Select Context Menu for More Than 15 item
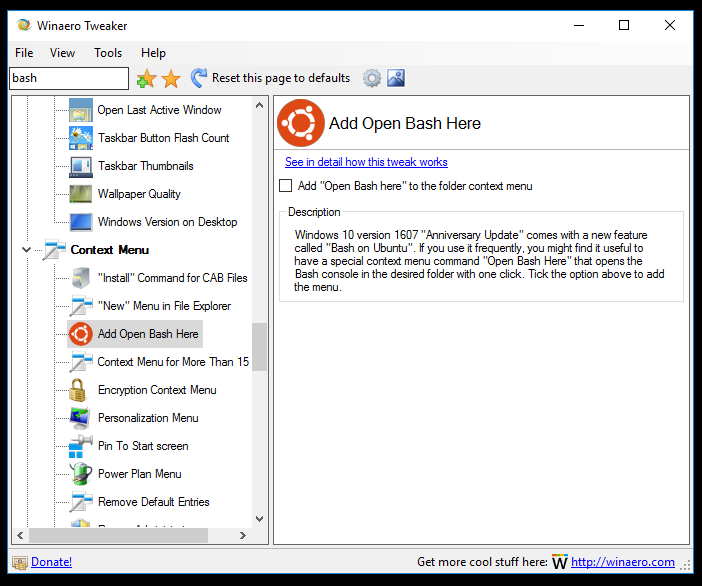The width and height of the screenshot is (702, 586). click(173, 362)
